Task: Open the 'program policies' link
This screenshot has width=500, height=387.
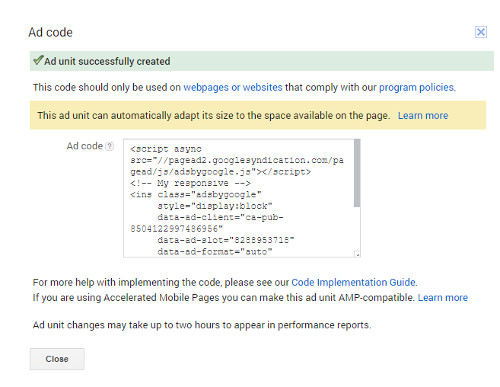Action: coord(416,87)
